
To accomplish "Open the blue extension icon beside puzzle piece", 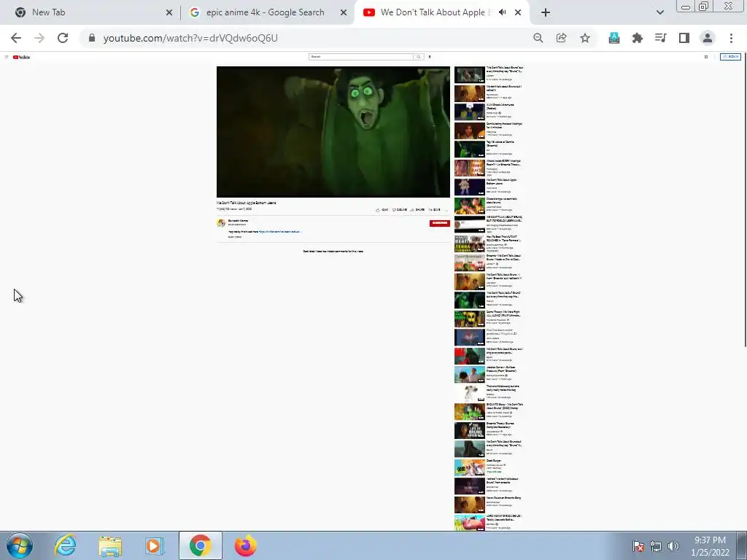I will pyautogui.click(x=614, y=38).
